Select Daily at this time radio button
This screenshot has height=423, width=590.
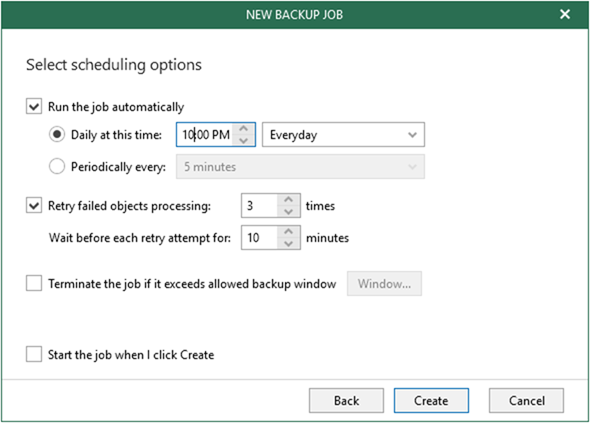tap(57, 134)
